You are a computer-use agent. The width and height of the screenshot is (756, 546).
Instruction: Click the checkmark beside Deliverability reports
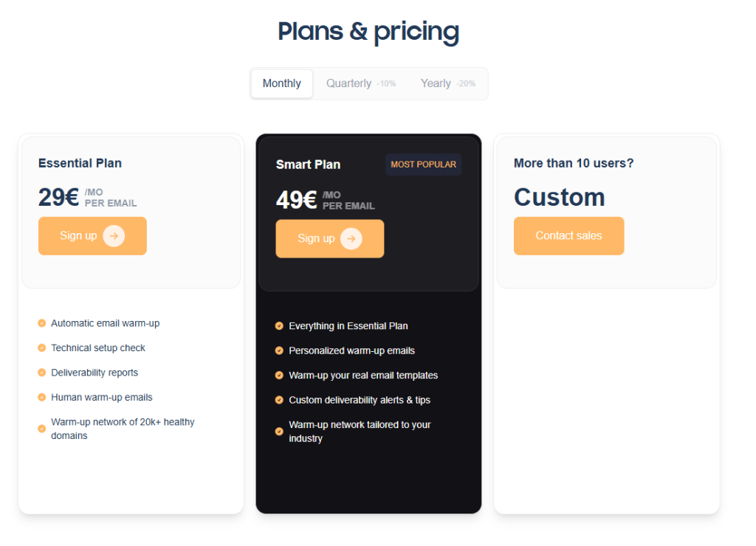click(x=41, y=372)
